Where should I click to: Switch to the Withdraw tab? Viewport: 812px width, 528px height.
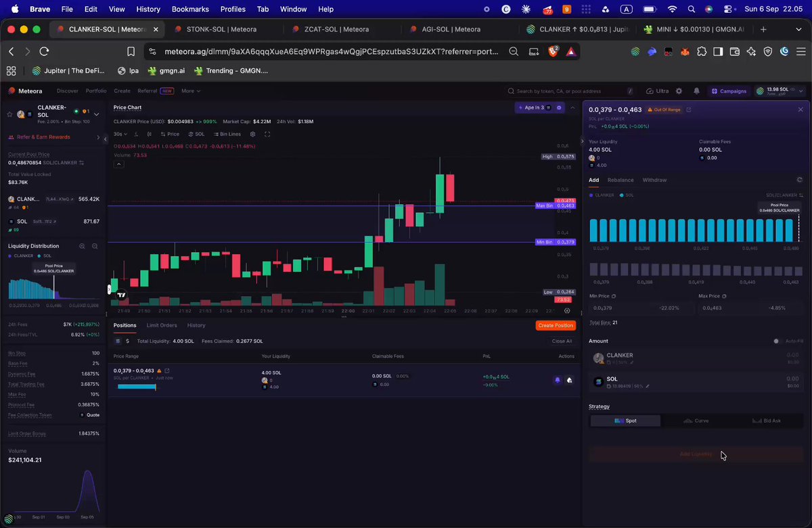654,180
